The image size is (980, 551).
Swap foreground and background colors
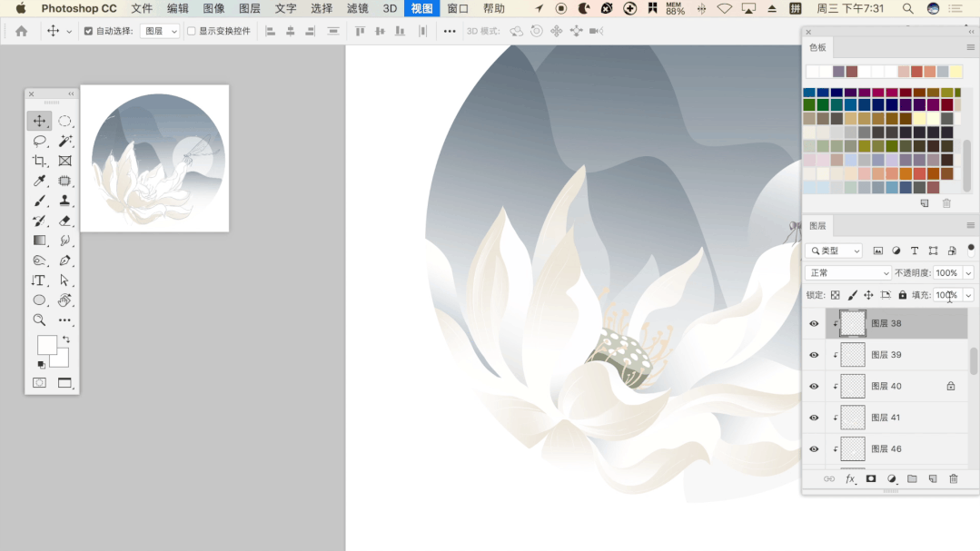point(66,339)
